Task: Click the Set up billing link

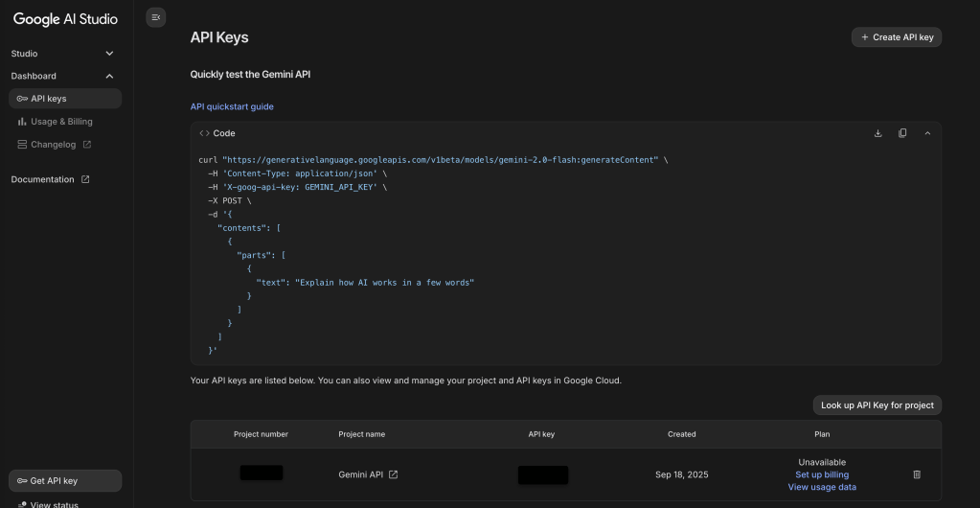Action: (822, 474)
